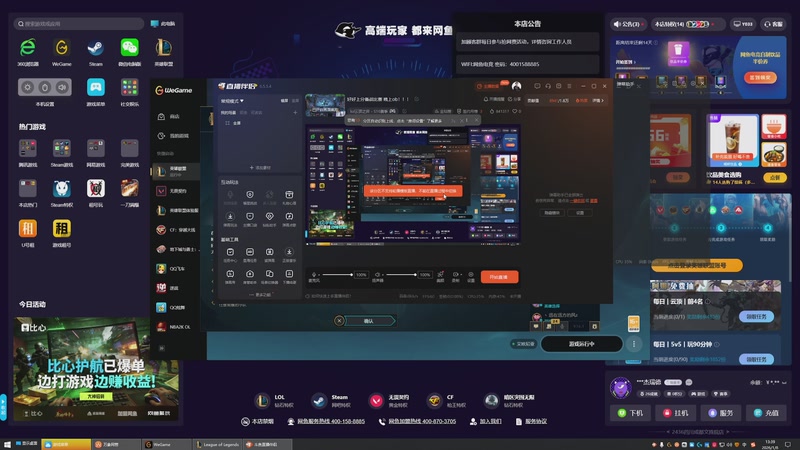Click the speaker icon in local settings group
Image resolution: width=800 pixels, height=450 pixels.
(x=62, y=87)
